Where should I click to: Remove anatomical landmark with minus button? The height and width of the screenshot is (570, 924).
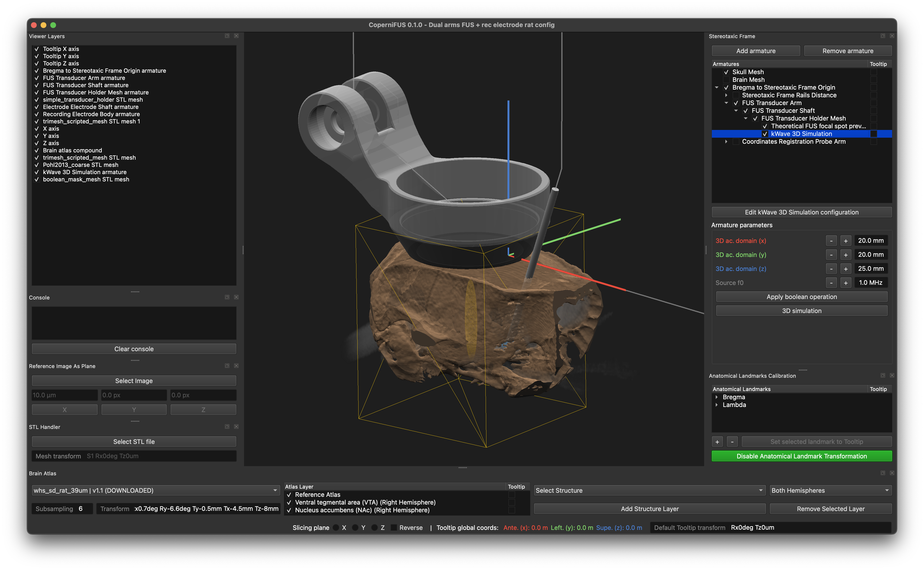click(732, 442)
